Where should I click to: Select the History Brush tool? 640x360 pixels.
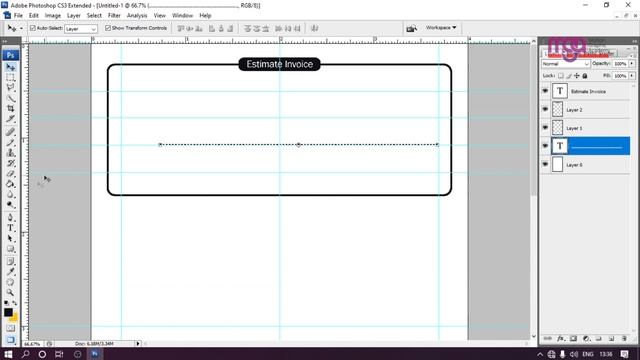(x=11, y=163)
